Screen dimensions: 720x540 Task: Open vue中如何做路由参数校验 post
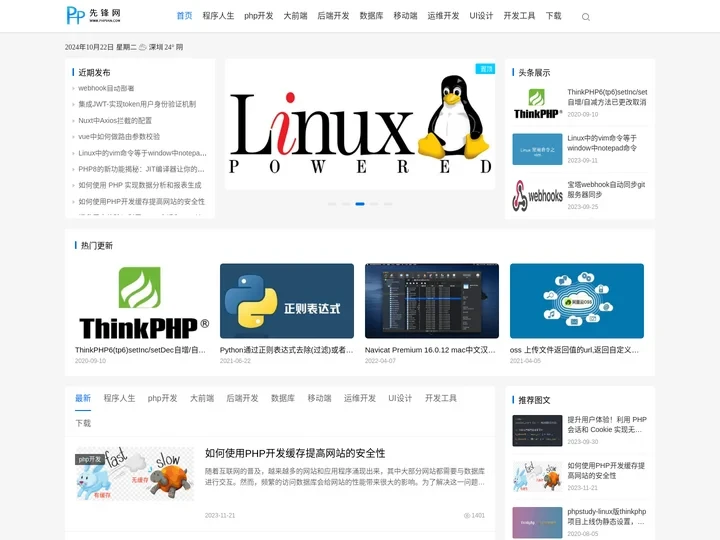point(119,137)
